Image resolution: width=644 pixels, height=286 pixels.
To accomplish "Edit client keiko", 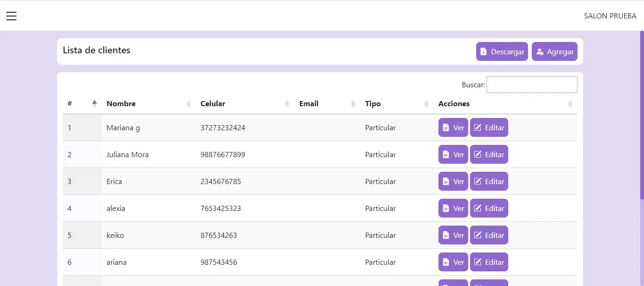I will (x=489, y=235).
